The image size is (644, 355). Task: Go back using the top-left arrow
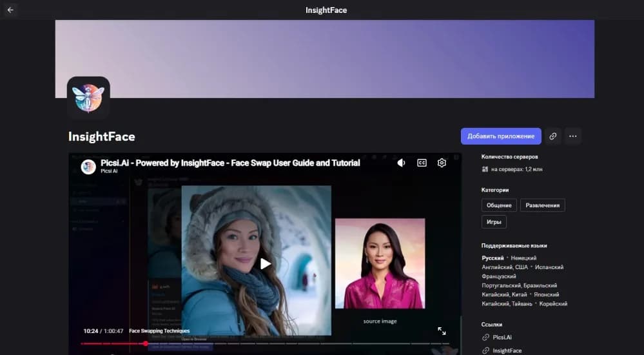click(10, 10)
